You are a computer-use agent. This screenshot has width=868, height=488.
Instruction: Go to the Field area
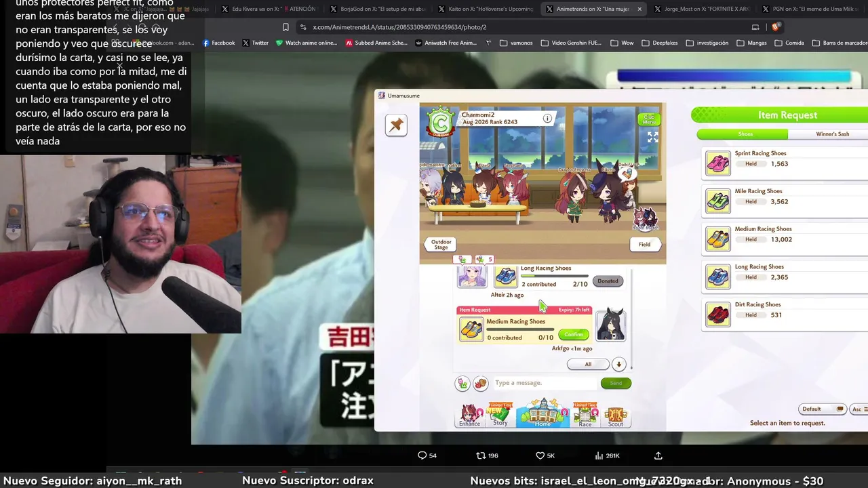pyautogui.click(x=644, y=244)
